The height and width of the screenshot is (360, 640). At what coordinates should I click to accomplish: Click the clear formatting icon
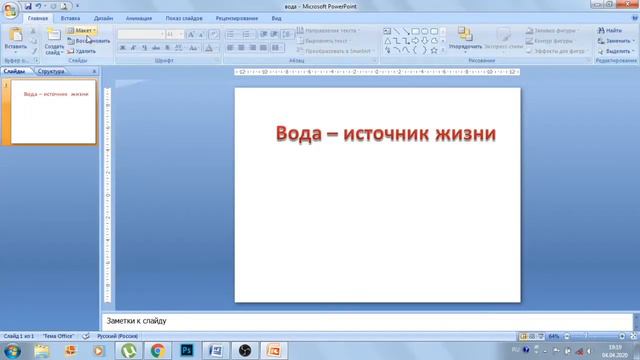coord(214,35)
